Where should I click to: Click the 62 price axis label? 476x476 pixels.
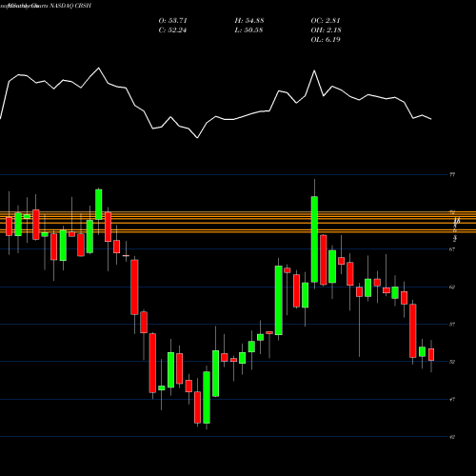pos(452,287)
